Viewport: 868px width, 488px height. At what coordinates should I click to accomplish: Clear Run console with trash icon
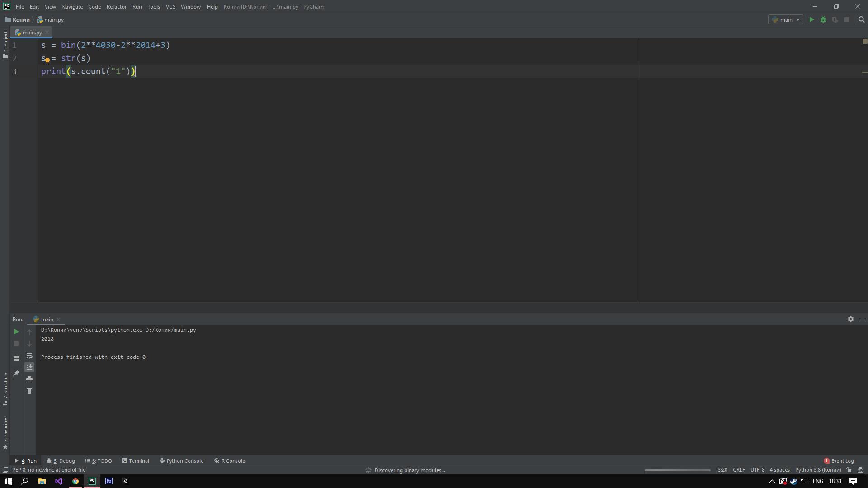pyautogui.click(x=29, y=391)
